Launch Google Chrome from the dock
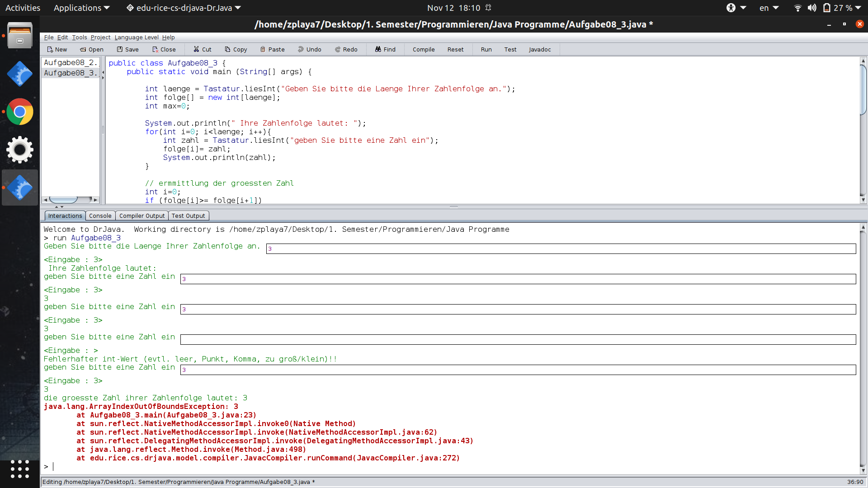 click(20, 112)
